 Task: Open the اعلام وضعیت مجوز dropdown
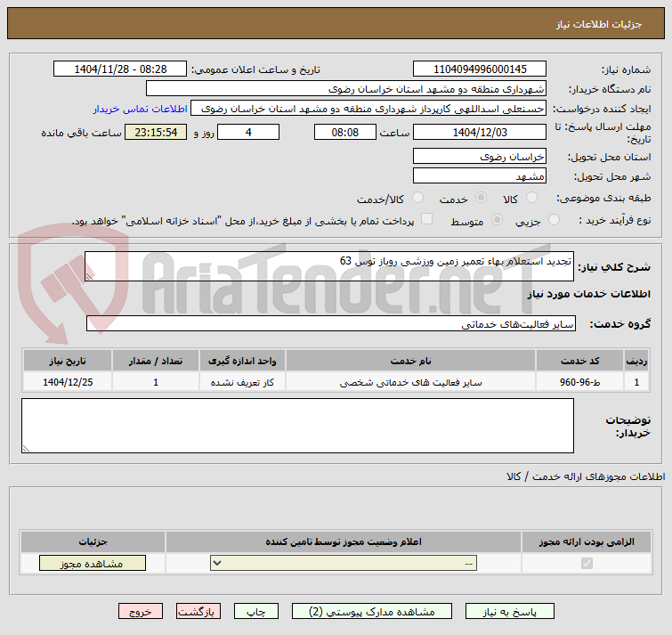tap(344, 563)
